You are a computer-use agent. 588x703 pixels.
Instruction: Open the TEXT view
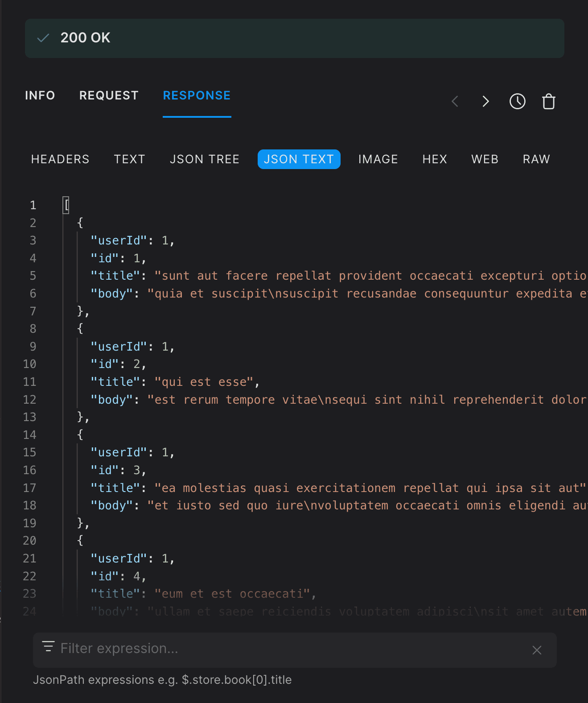129,159
